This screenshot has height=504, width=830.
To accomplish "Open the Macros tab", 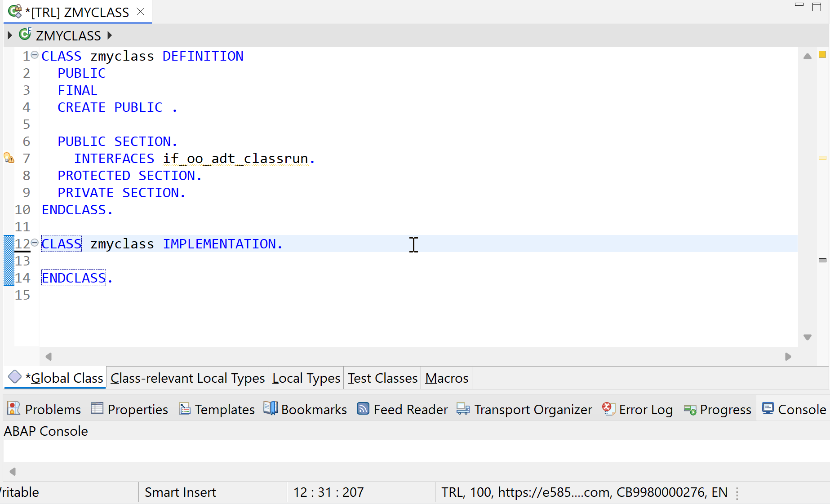I will point(447,378).
